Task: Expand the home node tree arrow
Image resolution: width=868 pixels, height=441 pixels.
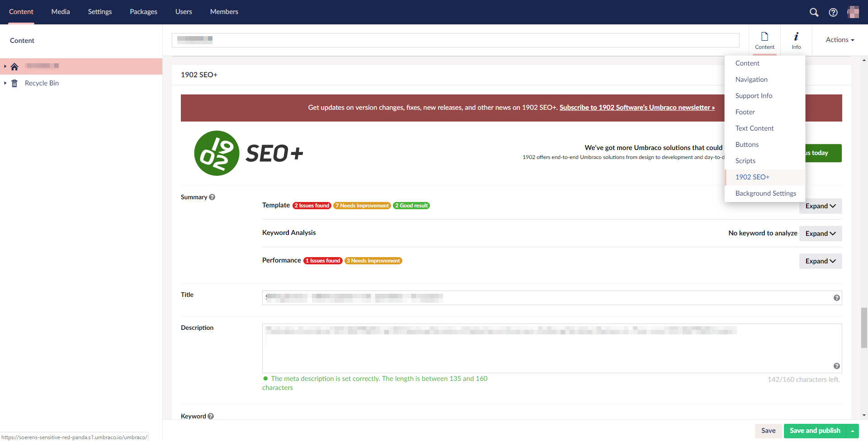Action: coord(5,66)
